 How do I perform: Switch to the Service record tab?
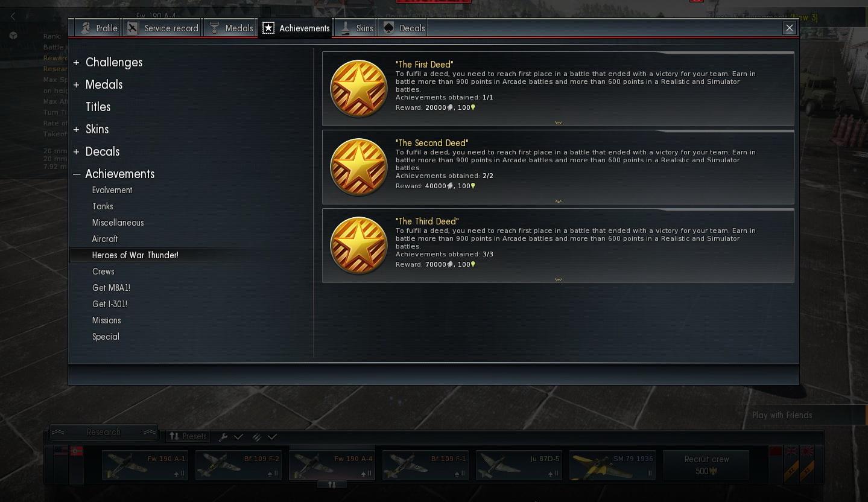(x=163, y=28)
